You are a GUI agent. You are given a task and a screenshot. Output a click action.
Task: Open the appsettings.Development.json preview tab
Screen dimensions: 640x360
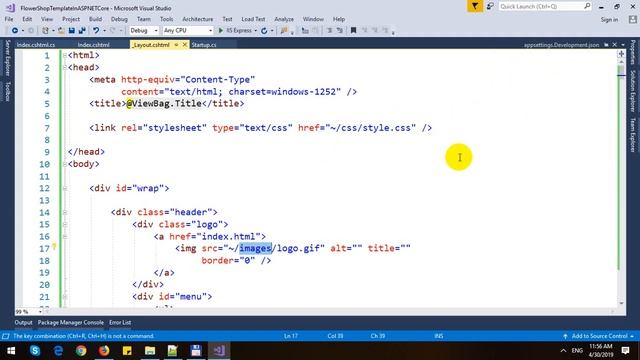click(562, 45)
